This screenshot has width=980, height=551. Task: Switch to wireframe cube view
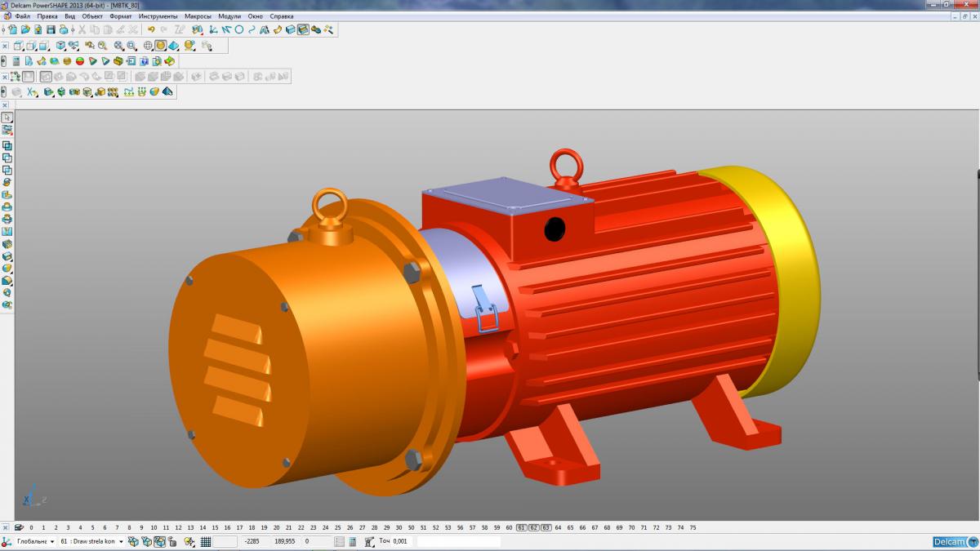pyautogui.click(x=18, y=45)
